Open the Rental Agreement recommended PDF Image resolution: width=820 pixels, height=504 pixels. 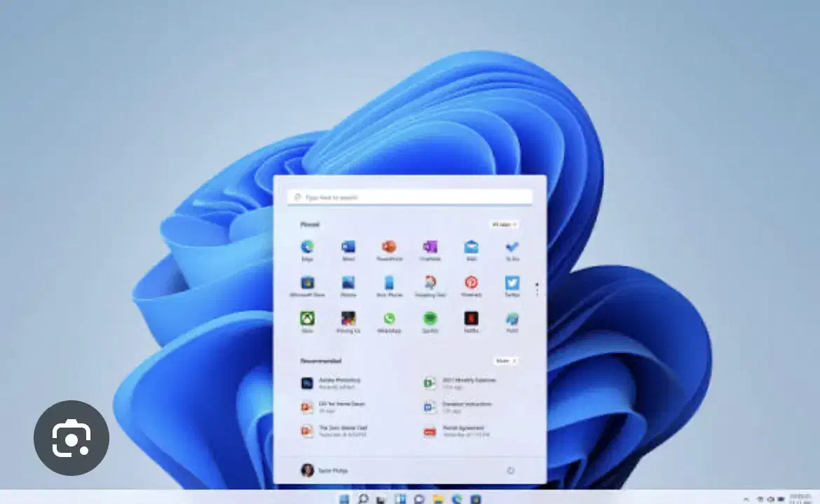pyautogui.click(x=457, y=431)
